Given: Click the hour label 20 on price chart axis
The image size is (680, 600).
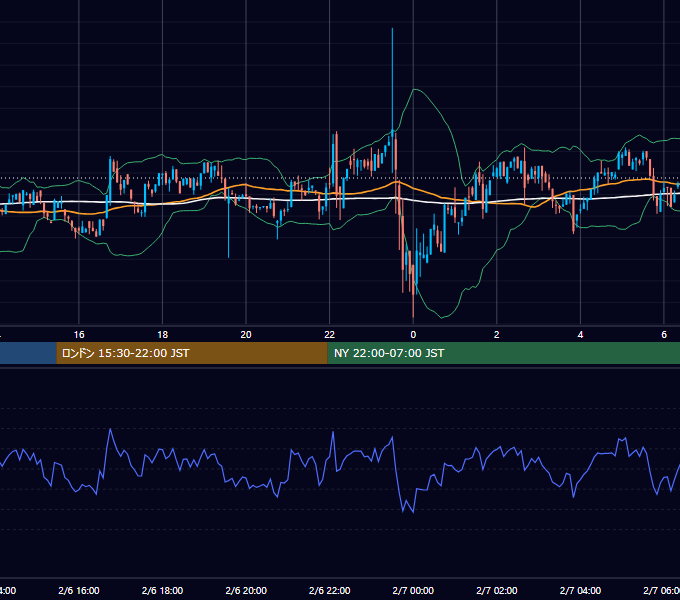Looking at the screenshot, I should (246, 335).
